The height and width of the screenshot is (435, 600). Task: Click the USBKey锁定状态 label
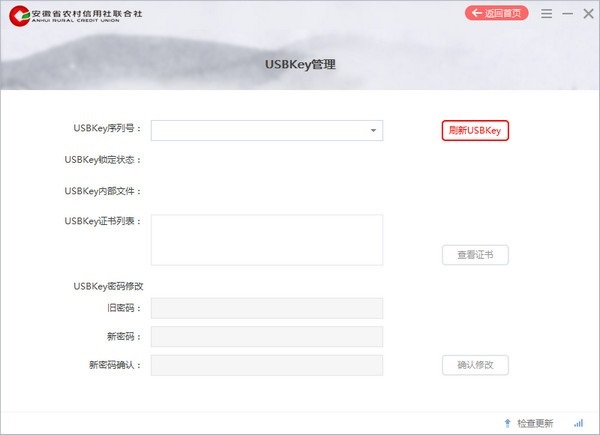103,160
